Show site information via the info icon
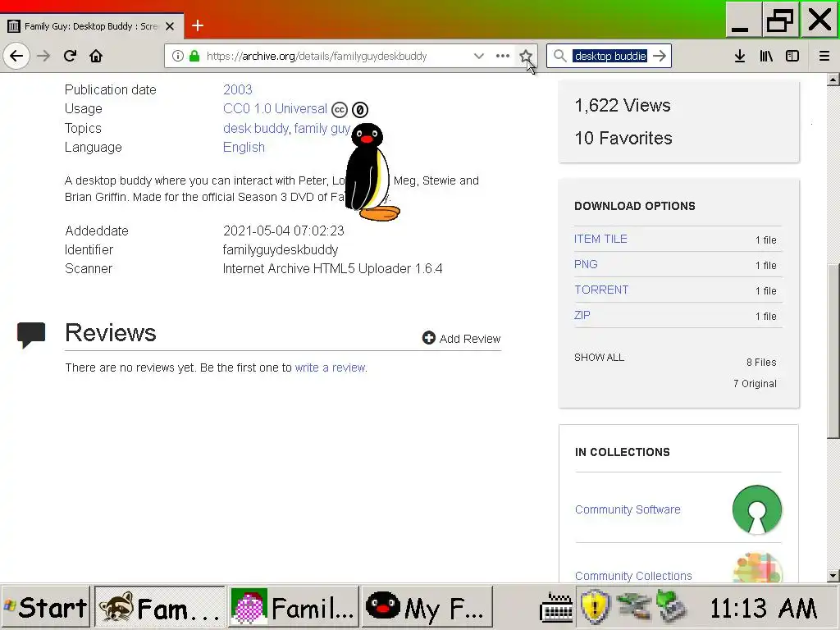The width and height of the screenshot is (840, 630). coord(178,56)
